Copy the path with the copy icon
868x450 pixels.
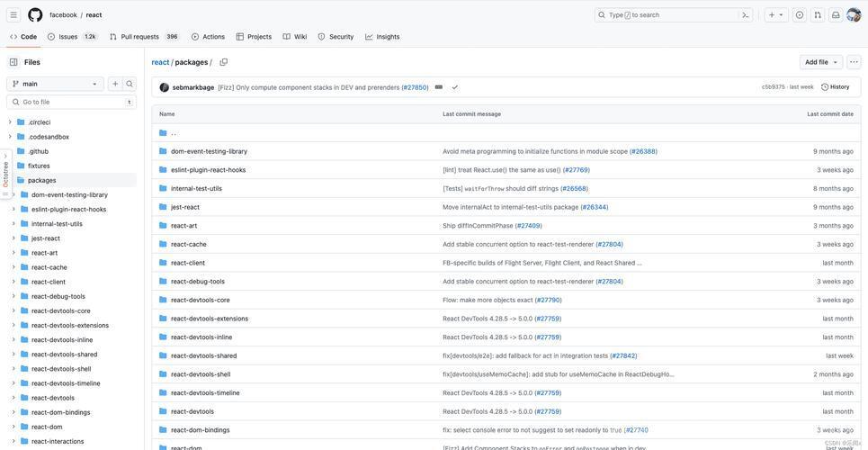point(224,62)
